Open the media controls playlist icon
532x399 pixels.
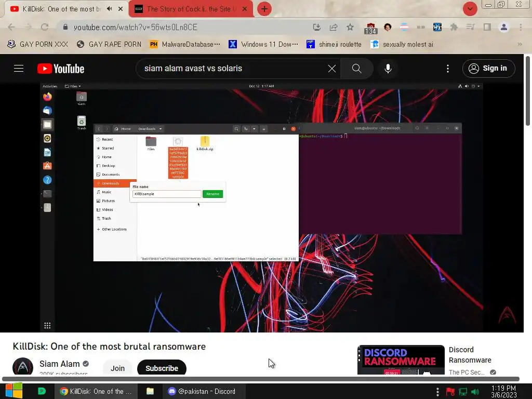click(470, 27)
